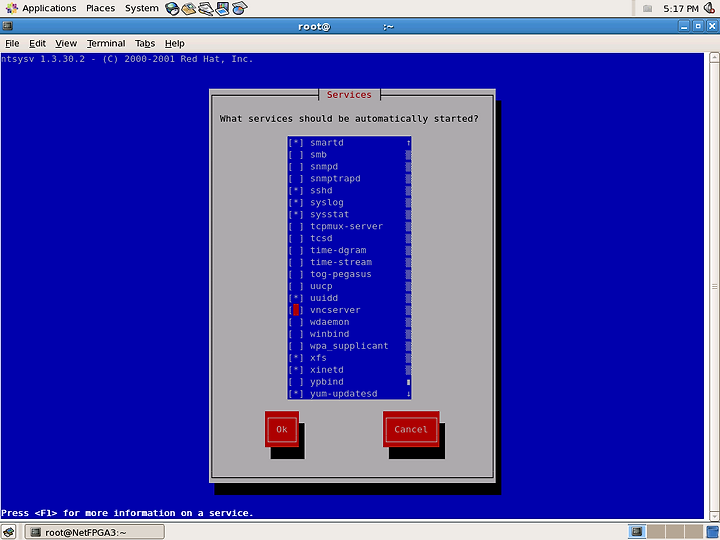Click the services list down-arrow scroll indicator
The width and height of the screenshot is (720, 540).
click(408, 394)
